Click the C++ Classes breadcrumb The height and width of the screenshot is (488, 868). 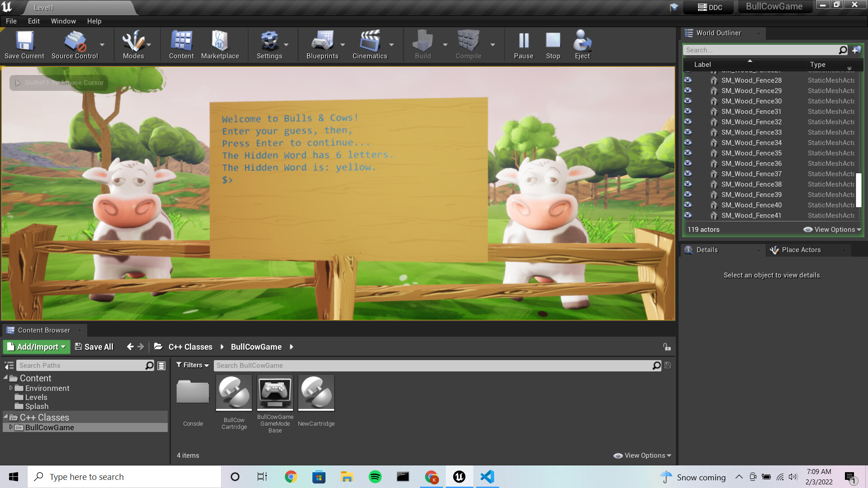(190, 347)
